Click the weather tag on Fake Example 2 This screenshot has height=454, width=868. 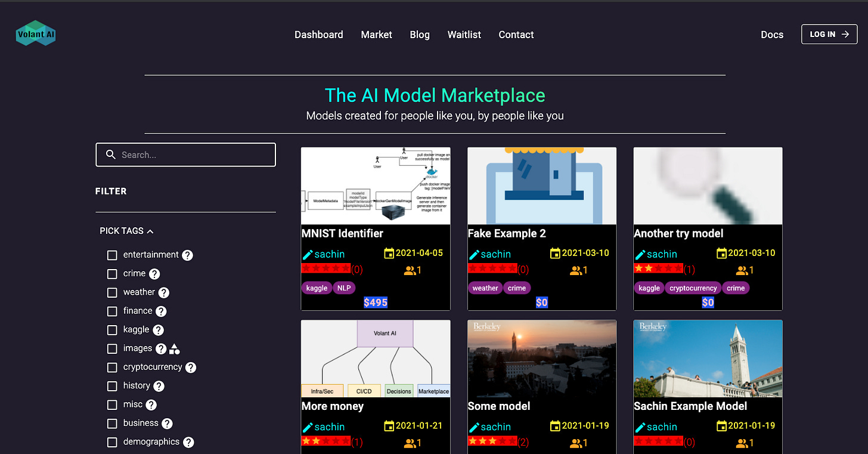pyautogui.click(x=485, y=288)
